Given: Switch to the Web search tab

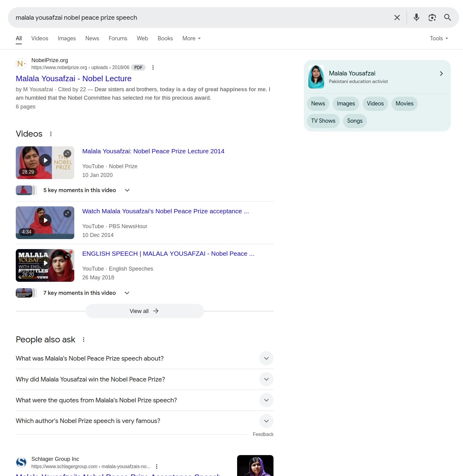Looking at the screenshot, I should pyautogui.click(x=143, y=38).
